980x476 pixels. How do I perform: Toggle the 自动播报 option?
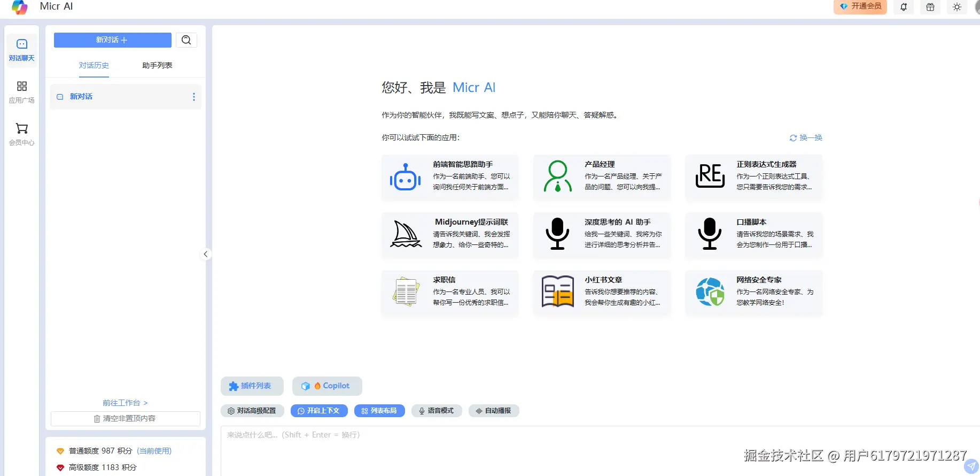[x=494, y=411]
